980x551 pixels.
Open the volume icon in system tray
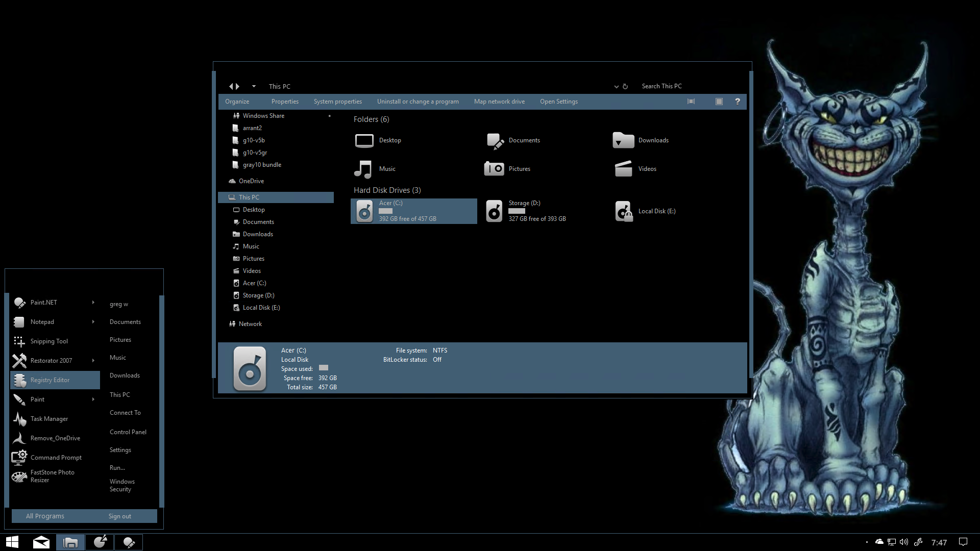[x=904, y=542]
